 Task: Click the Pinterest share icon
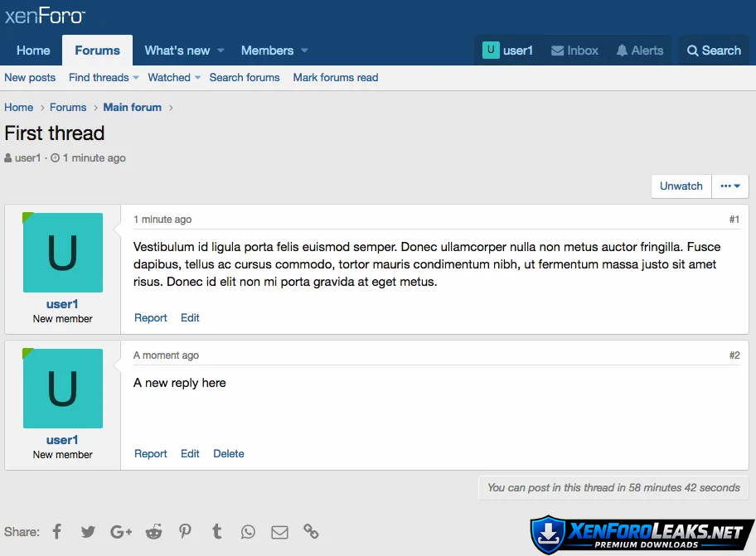tap(185, 532)
